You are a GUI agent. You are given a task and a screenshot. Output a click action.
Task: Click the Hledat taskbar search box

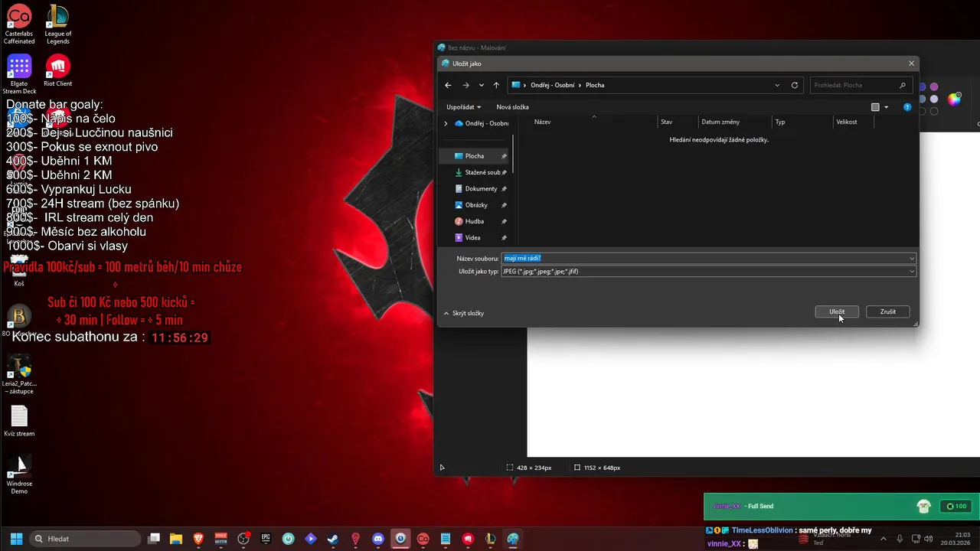[85, 539]
